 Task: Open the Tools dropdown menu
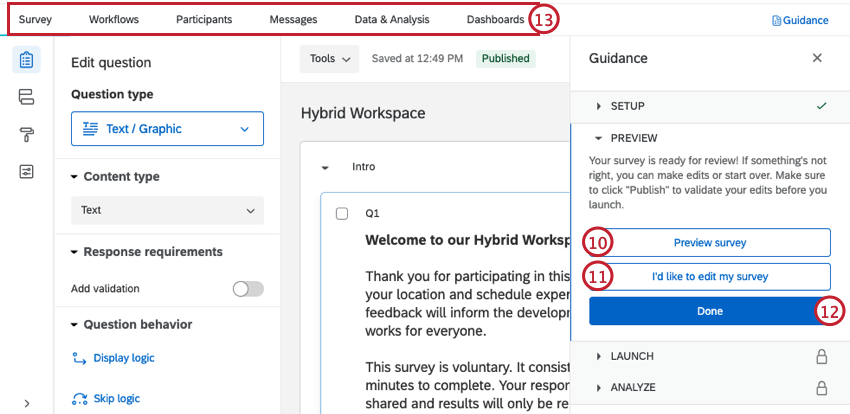[328, 59]
